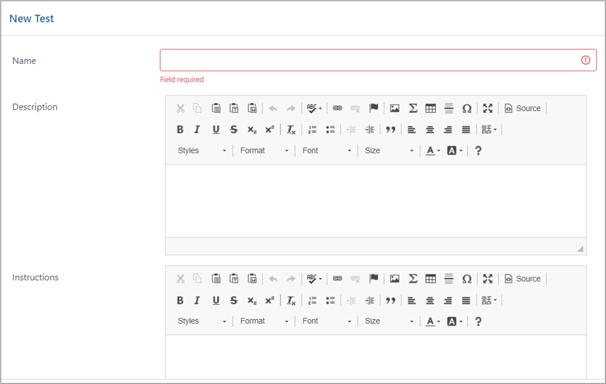
Task: Toggle underline in Instructions editor
Action: coord(216,300)
